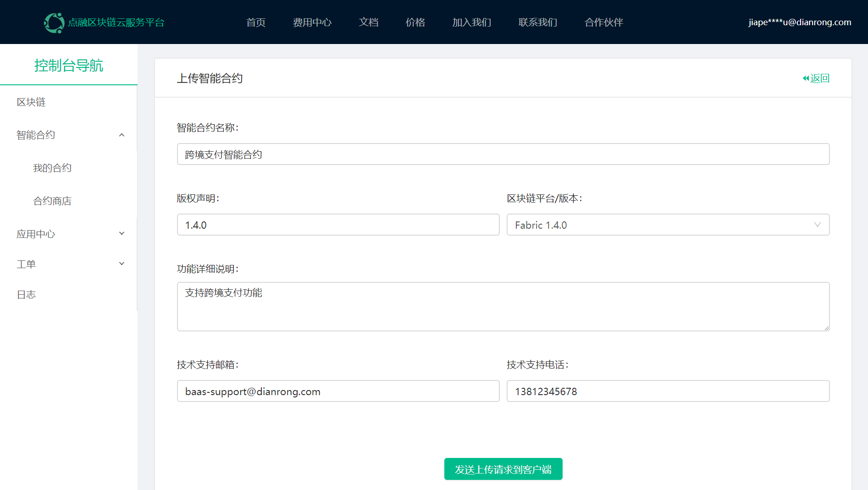
Task: Click the 版权声明 label
Action: pyautogui.click(x=198, y=198)
